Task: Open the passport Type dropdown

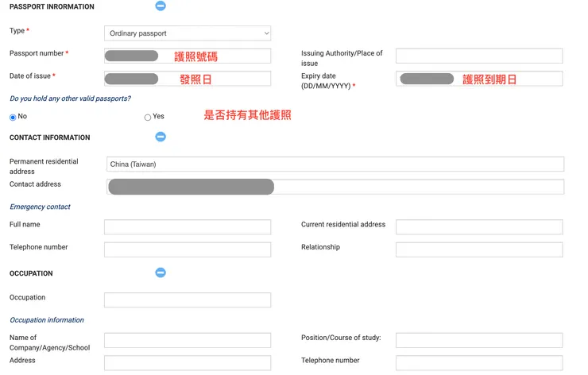Action: (x=188, y=33)
